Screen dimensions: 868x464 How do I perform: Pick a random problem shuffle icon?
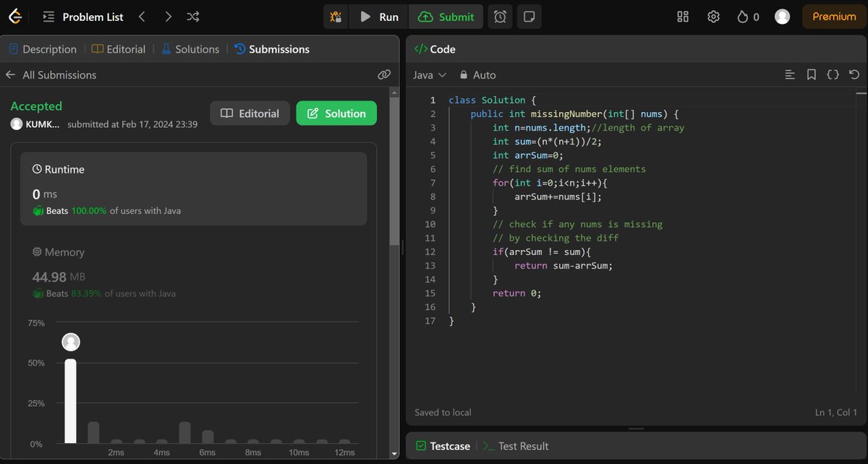pos(193,17)
